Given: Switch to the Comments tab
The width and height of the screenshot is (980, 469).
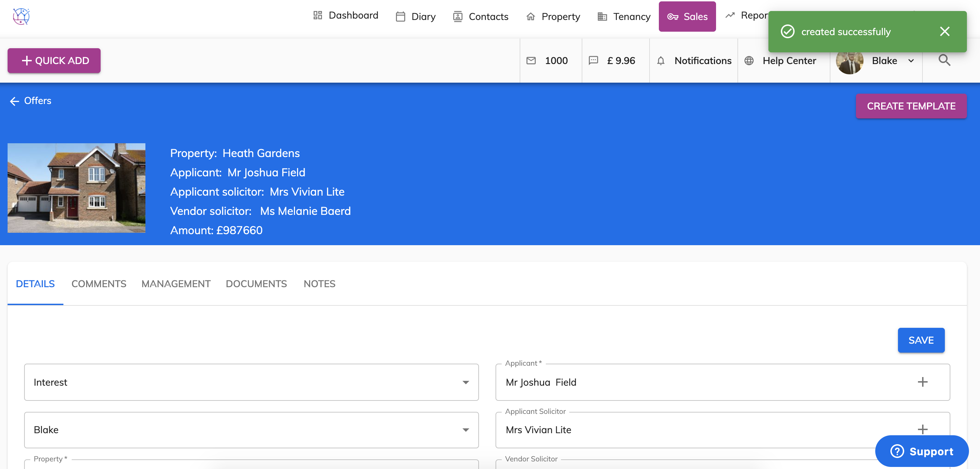Looking at the screenshot, I should pos(99,284).
